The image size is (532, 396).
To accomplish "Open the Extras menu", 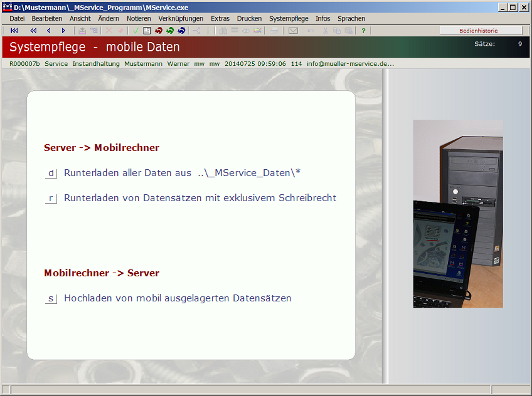I will [x=220, y=18].
